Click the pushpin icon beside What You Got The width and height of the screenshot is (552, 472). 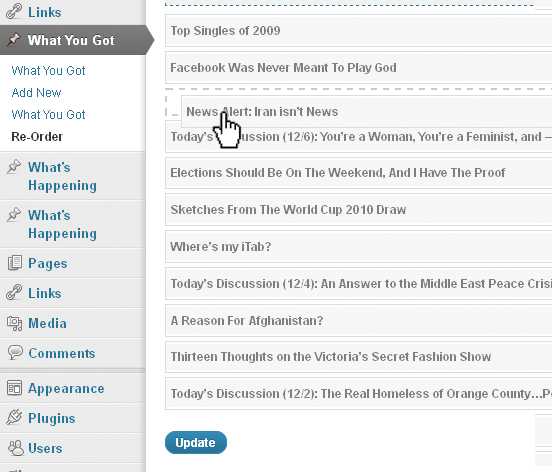14,39
